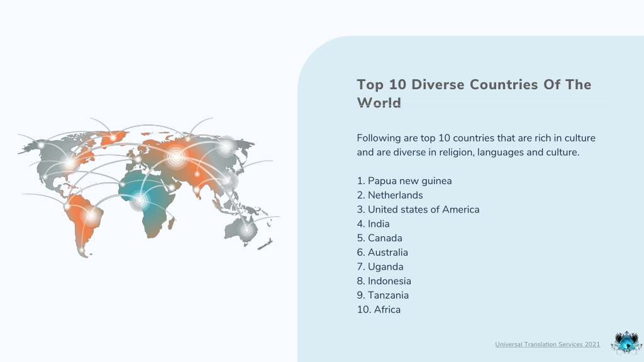The height and width of the screenshot is (362, 644).
Task: Click the line starting 'Following are top 10 countries'
Action: coord(476,138)
